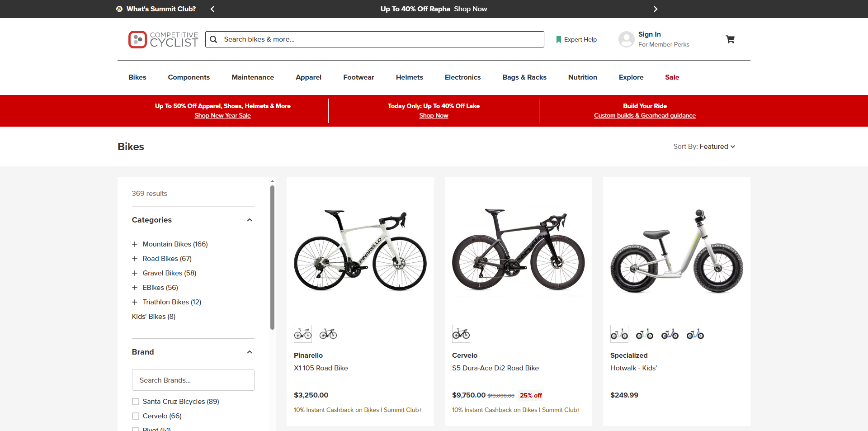Select the Cervelo S5 color swatch

[461, 334]
